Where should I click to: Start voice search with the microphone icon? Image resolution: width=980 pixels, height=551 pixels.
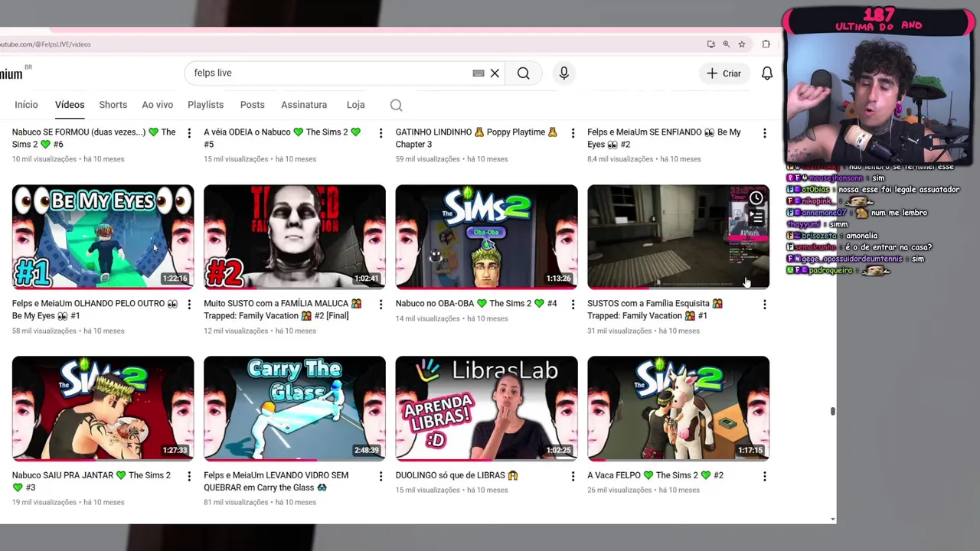pyautogui.click(x=563, y=73)
